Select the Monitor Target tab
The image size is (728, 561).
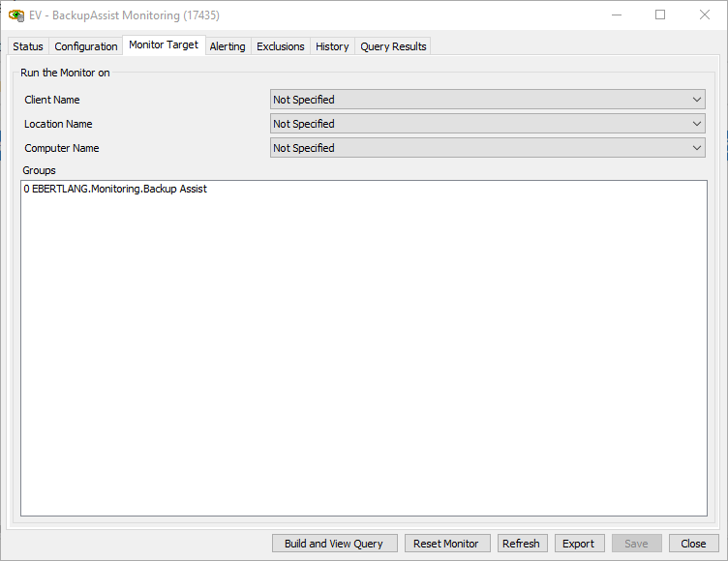tap(164, 45)
